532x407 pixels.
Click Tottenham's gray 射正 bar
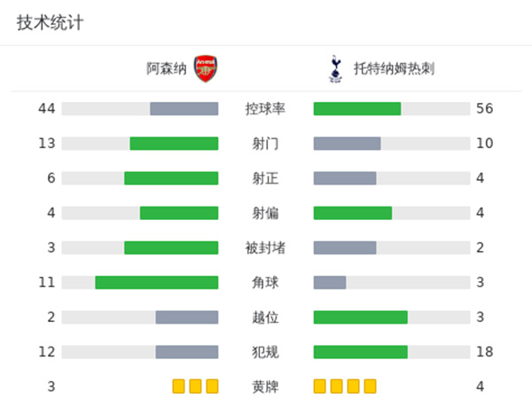[x=345, y=177]
